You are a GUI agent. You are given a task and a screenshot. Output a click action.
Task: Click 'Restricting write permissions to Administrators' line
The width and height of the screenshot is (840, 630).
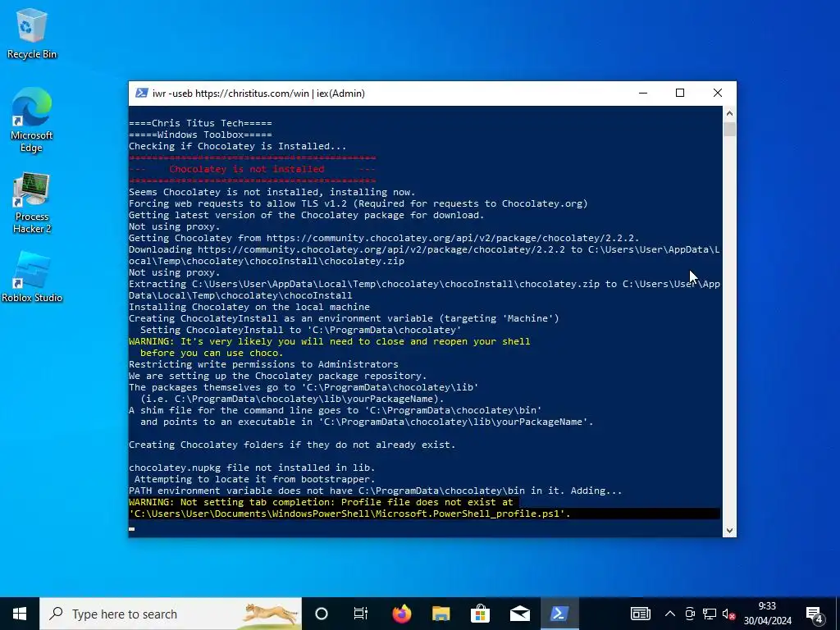(x=263, y=365)
